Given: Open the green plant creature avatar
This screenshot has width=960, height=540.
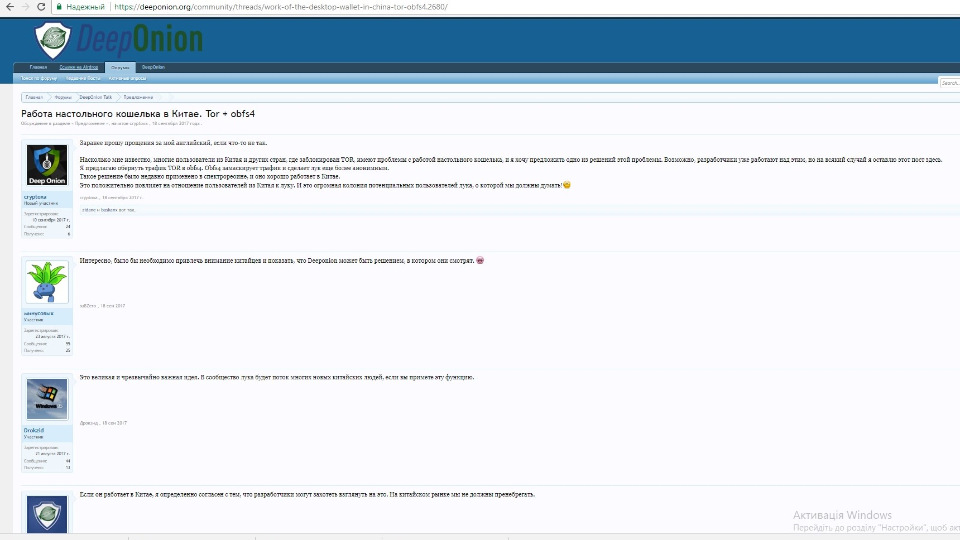Looking at the screenshot, I should (47, 282).
